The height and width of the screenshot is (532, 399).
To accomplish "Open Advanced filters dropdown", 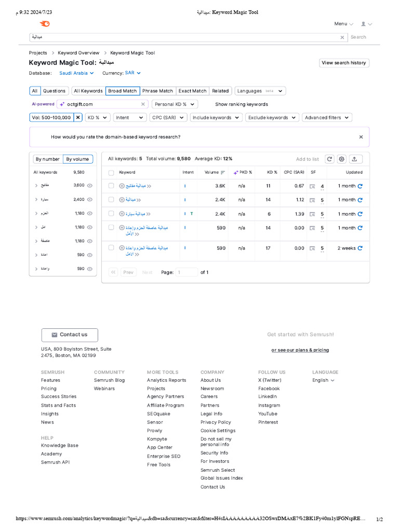I will [x=327, y=117].
